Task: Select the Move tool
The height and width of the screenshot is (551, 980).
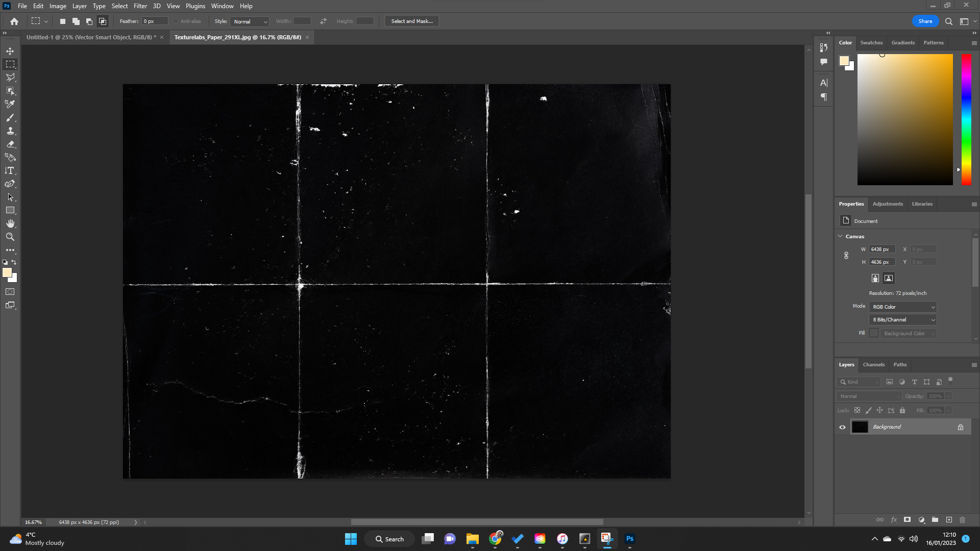Action: click(x=10, y=51)
